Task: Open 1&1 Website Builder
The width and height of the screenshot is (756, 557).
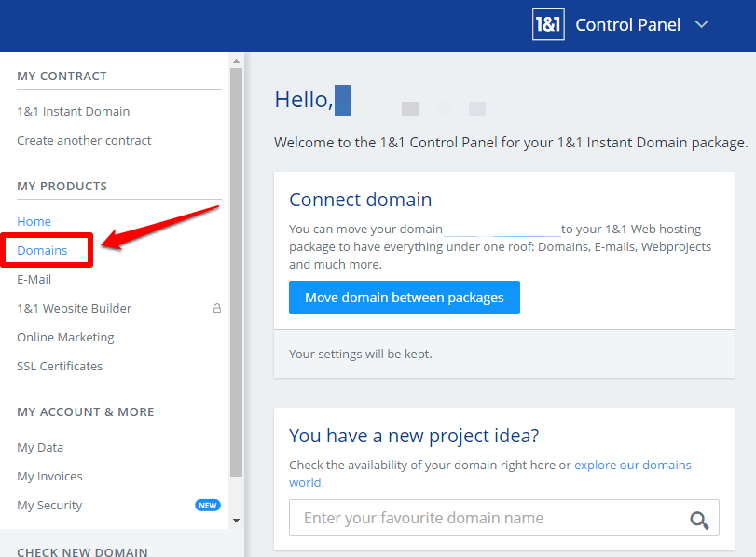Action: click(75, 309)
